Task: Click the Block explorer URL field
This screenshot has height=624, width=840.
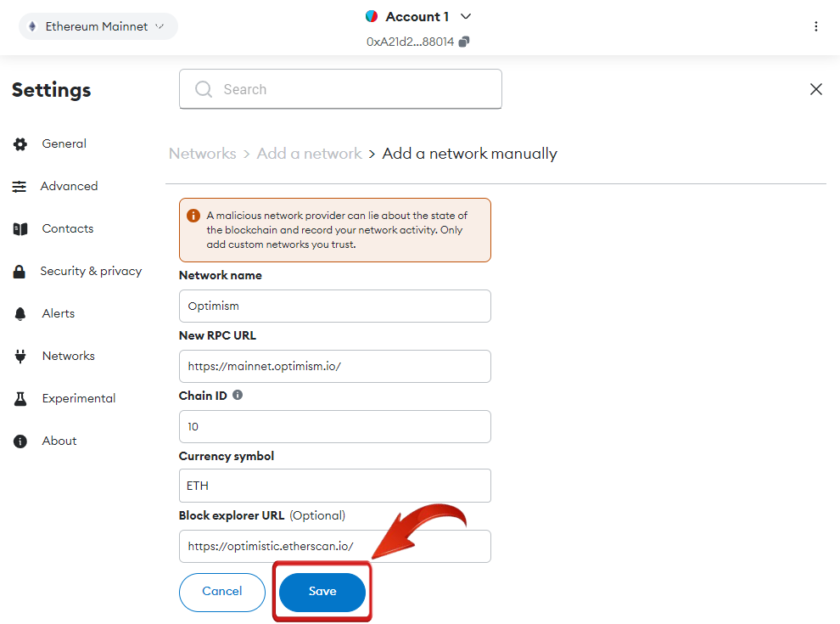Action: 335,546
